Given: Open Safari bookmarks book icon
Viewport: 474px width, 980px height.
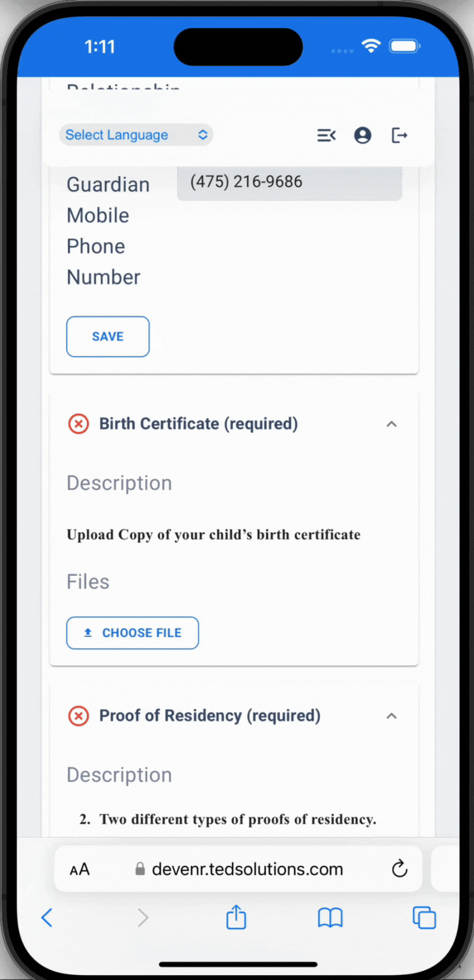Looking at the screenshot, I should click(x=330, y=918).
